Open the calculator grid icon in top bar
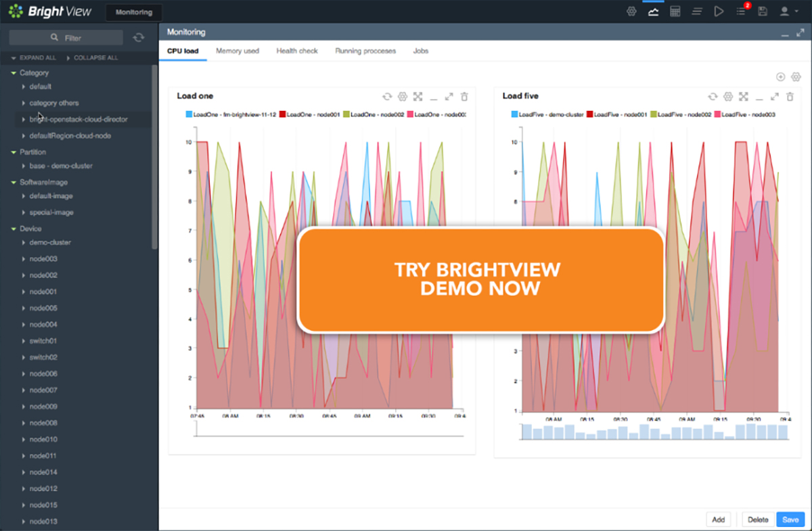Screen dimensions: 812x531 tap(675, 11)
